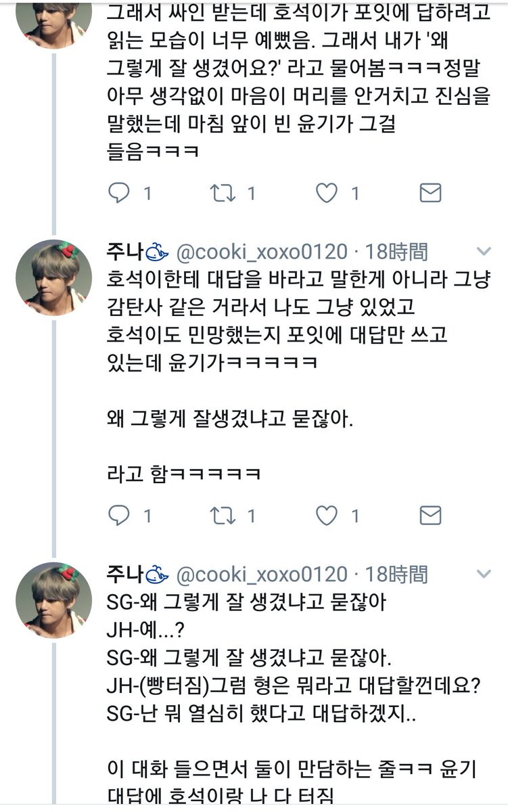
Task: Share middle tweet via envelope message icon
Action: (430, 516)
